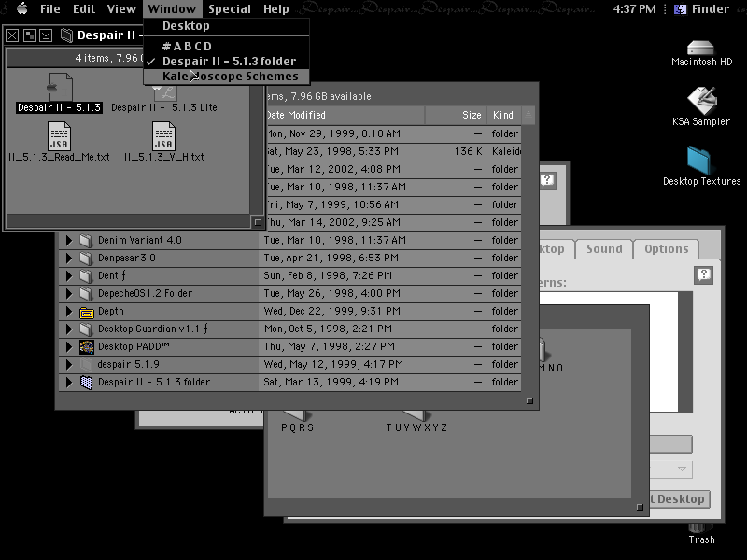This screenshot has height=560, width=747.
Task: Choose # A B C D in Window menu
Action: (227, 46)
